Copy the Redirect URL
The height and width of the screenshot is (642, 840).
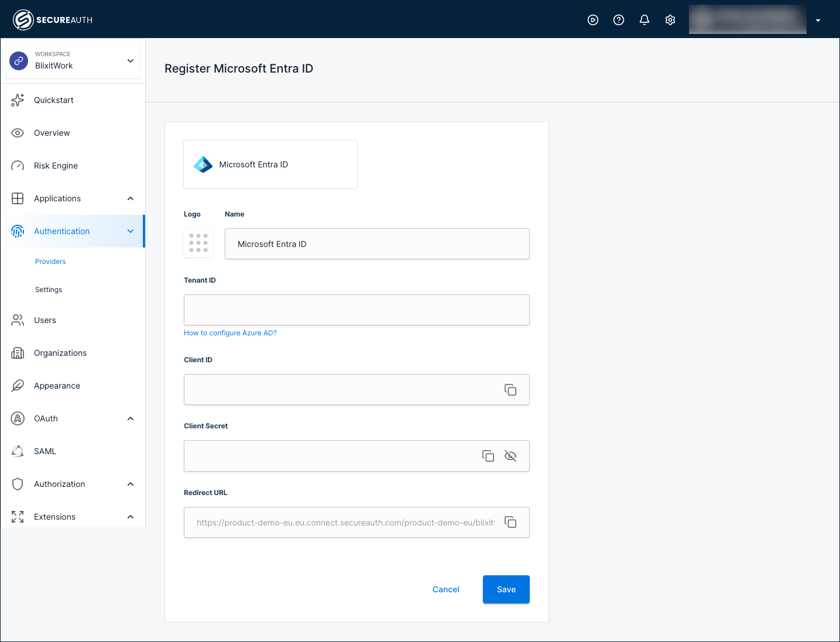[510, 522]
